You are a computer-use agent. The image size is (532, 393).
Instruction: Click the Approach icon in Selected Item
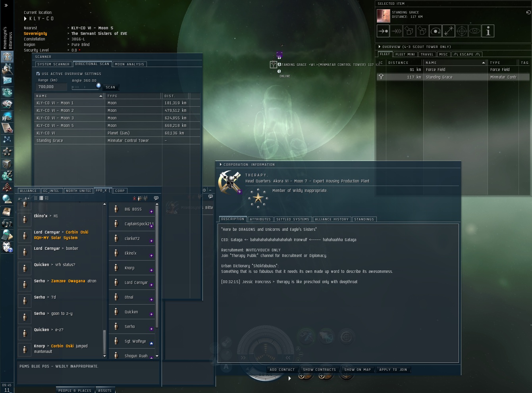[383, 31]
